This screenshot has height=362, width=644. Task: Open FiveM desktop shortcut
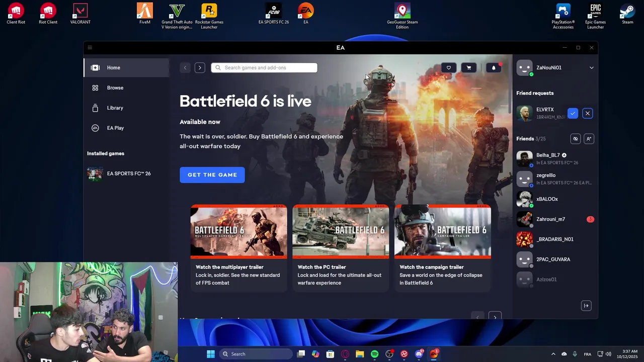145,14
